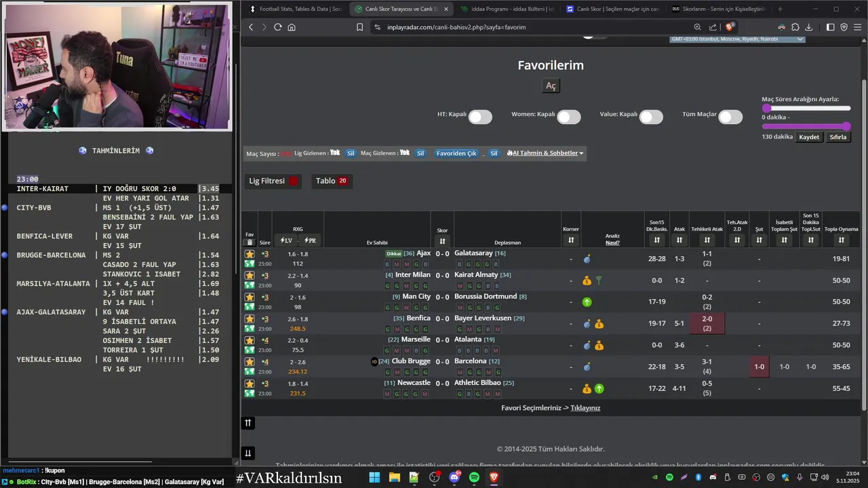This screenshot has height=488, width=868.
Task: Toggle the PR filter under RXG
Action: (310, 241)
